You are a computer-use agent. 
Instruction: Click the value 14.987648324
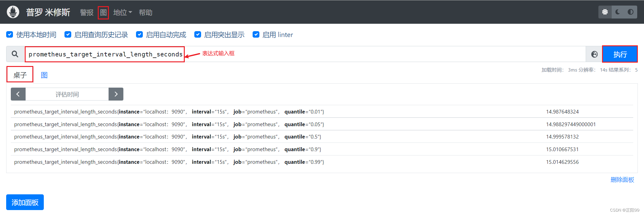562,112
